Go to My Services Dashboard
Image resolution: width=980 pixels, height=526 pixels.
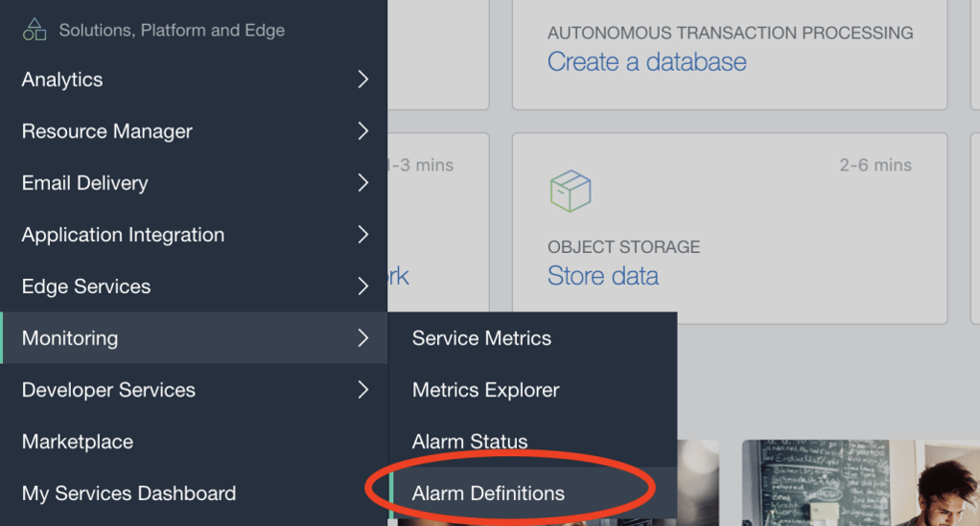[128, 493]
